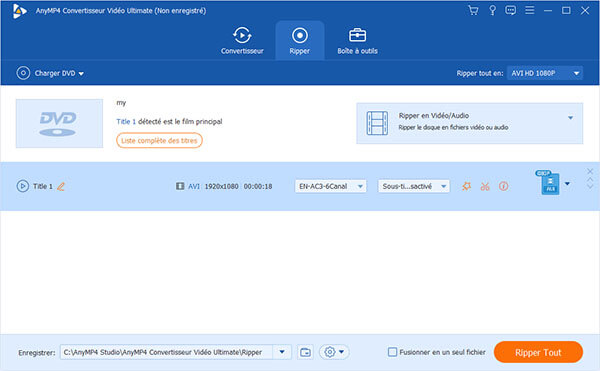Click the film strip rip mode icon
Viewport: 600px width, 371px height.
coord(377,123)
